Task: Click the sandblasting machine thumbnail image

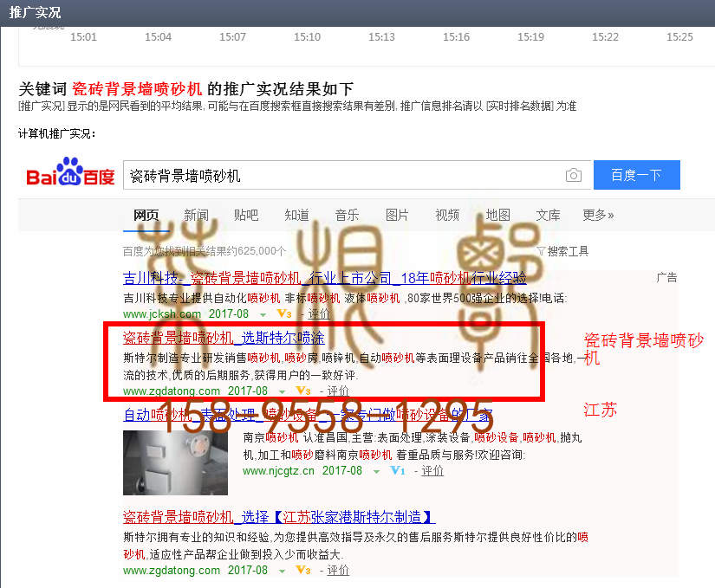Action: [x=176, y=462]
